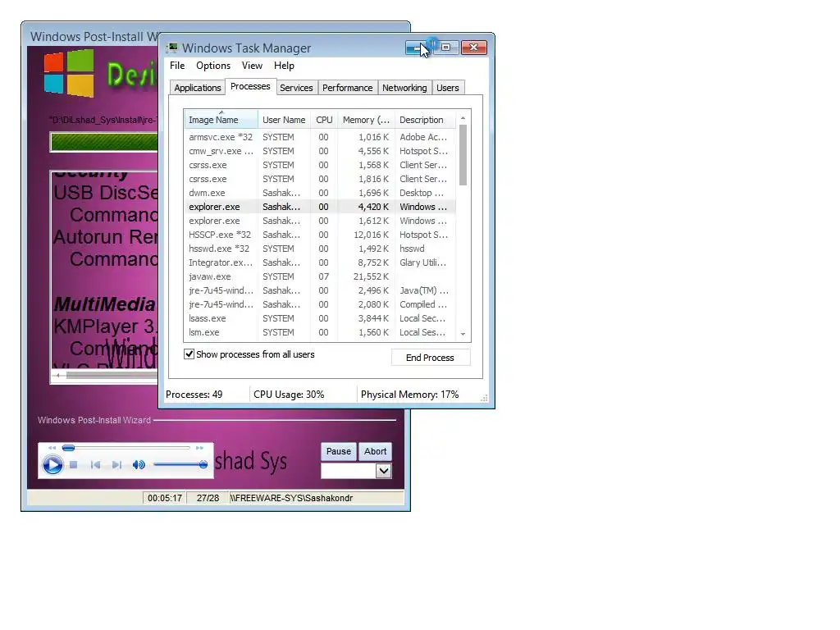Click the green install progress bar in wizard
Image resolution: width=840 pixels, height=630 pixels.
(x=104, y=142)
